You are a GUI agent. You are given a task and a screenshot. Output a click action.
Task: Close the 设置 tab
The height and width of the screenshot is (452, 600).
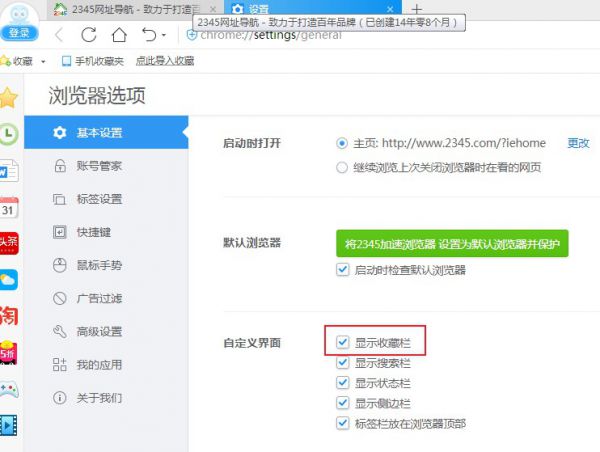click(x=390, y=9)
